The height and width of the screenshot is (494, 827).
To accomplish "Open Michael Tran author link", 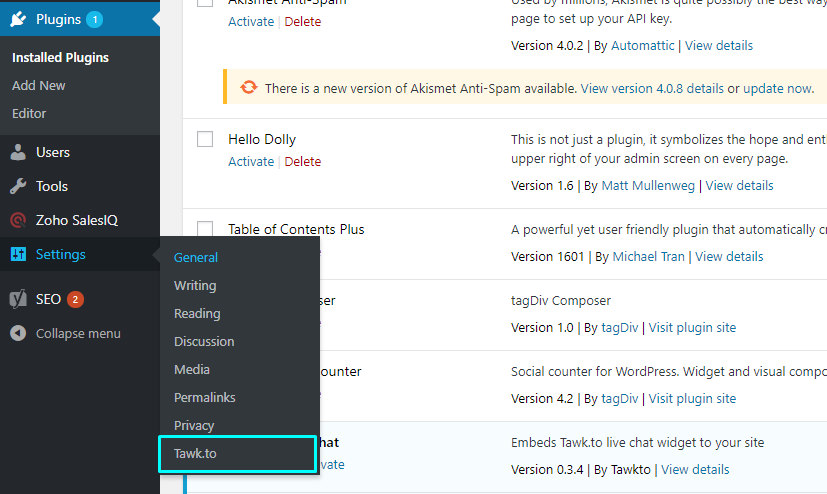I will click(x=649, y=256).
